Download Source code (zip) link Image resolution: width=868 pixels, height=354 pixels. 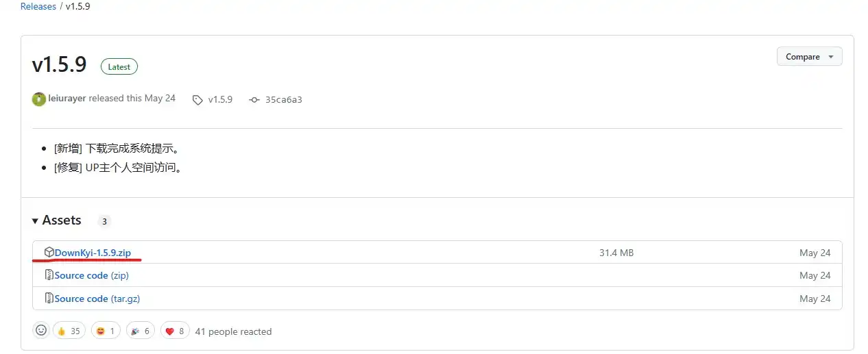click(91, 275)
